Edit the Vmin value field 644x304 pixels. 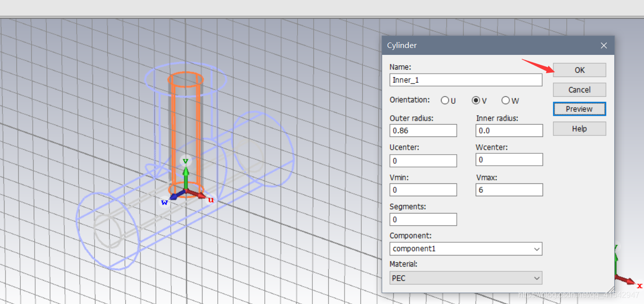(423, 190)
